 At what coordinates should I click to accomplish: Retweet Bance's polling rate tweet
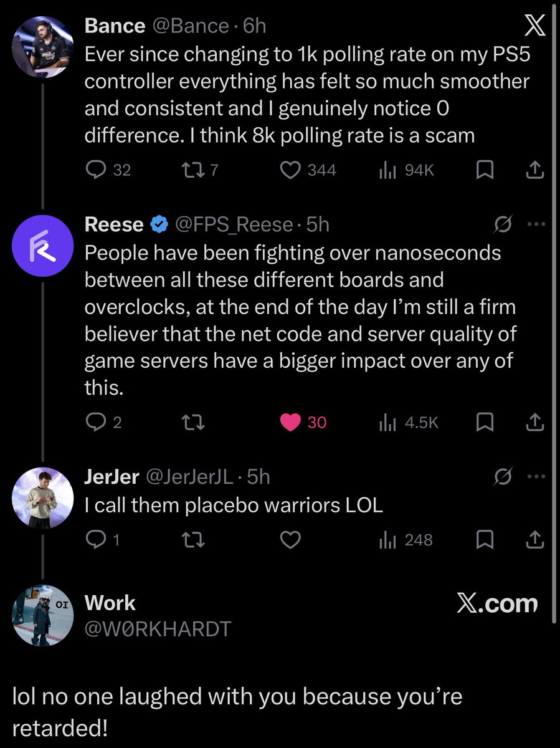point(192,170)
